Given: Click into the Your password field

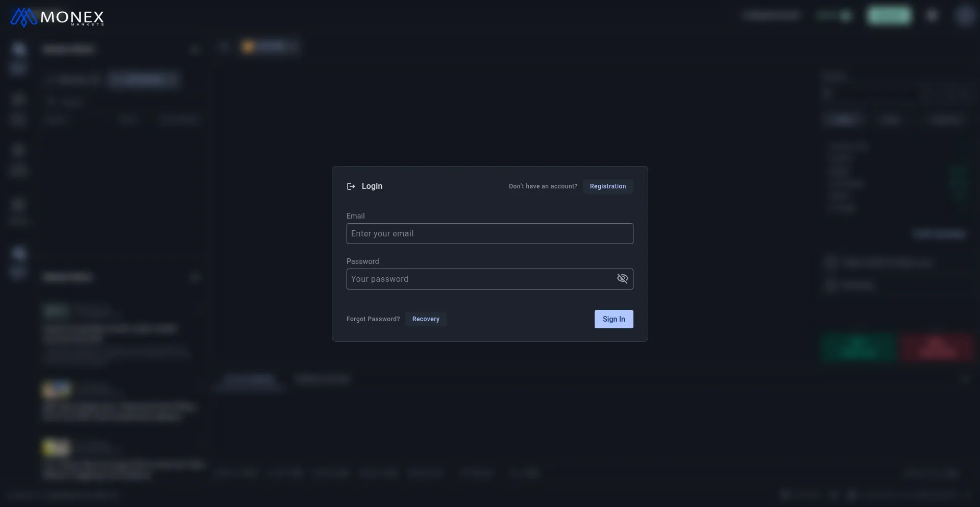Looking at the screenshot, I should 480,279.
